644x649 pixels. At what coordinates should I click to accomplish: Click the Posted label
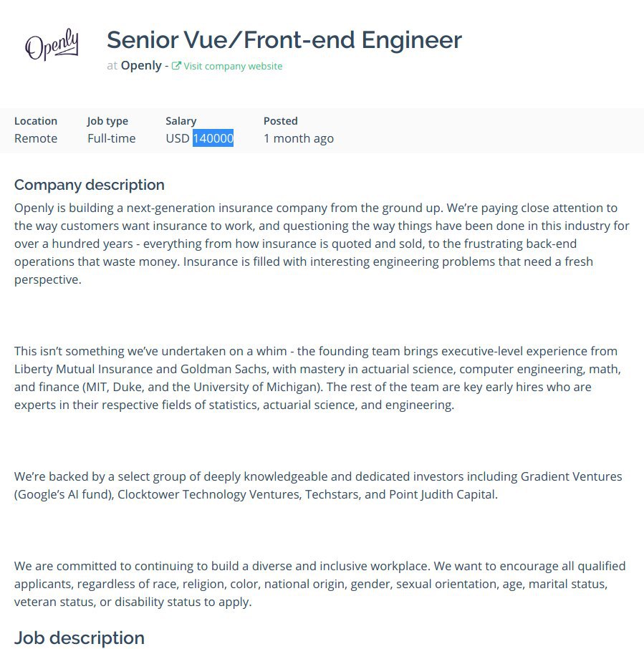281,121
